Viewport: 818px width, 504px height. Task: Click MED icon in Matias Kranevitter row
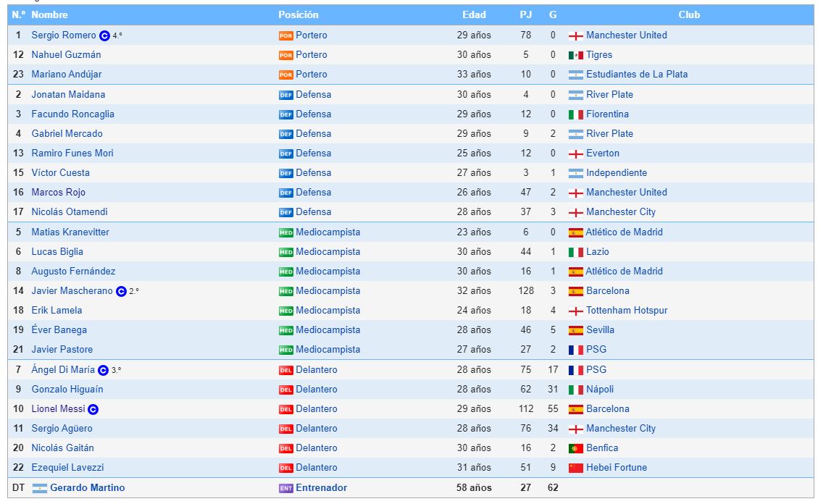tap(286, 232)
